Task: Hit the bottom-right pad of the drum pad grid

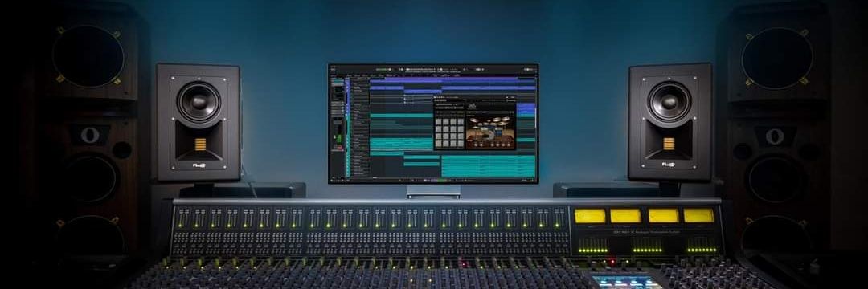Action: click(x=461, y=144)
